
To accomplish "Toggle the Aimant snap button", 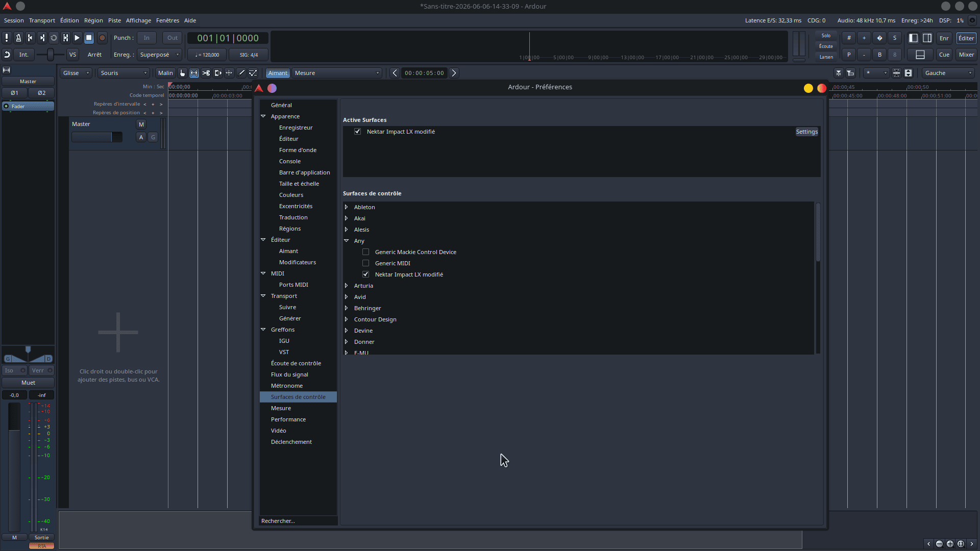I will [x=278, y=73].
